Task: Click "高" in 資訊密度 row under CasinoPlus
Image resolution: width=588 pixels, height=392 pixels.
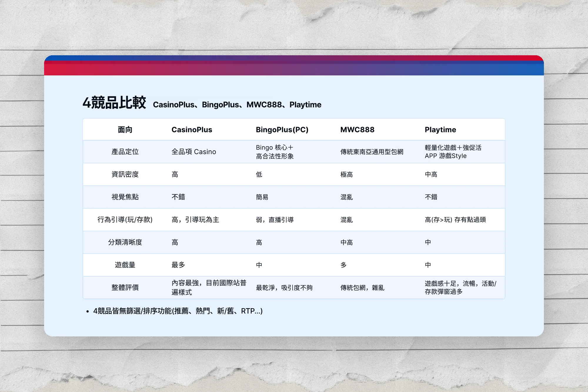Action: click(x=175, y=174)
